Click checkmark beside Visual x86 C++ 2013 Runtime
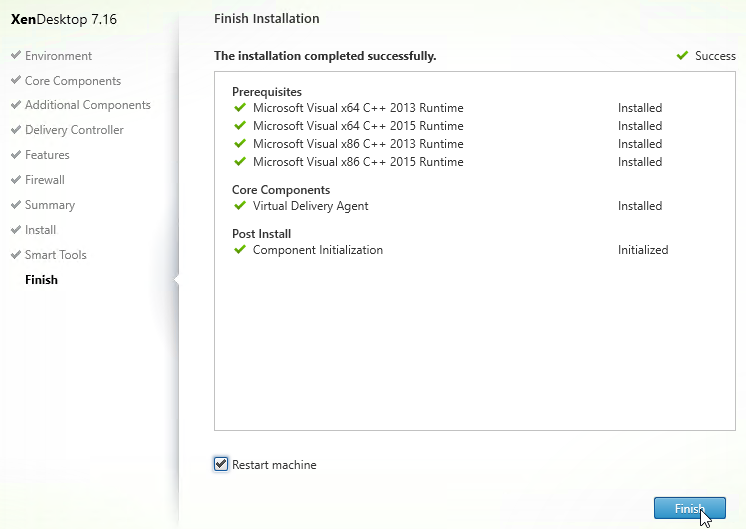The image size is (746, 529). point(240,143)
